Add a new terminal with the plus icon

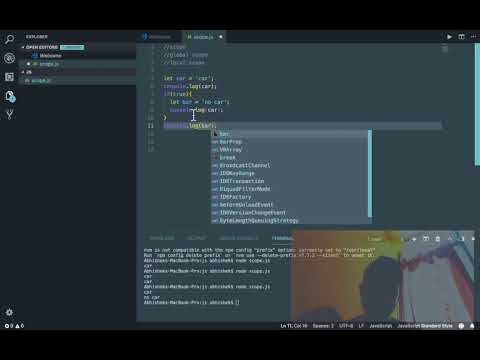[x=414, y=239]
